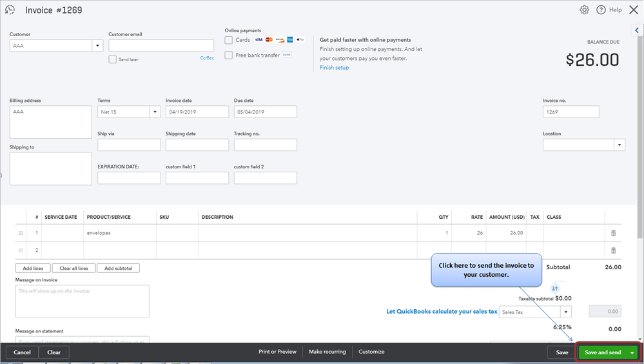Enable the Cards online payment checkbox
The width and height of the screenshot is (644, 364).
(x=228, y=40)
